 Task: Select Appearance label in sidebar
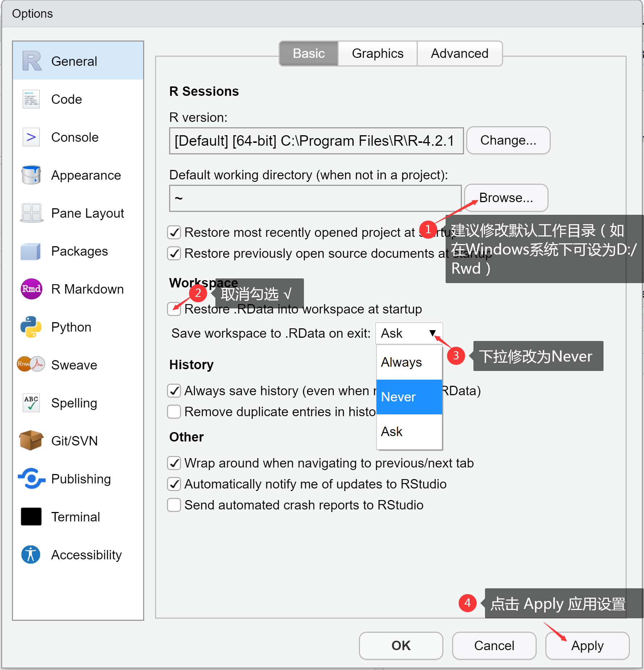click(x=86, y=175)
